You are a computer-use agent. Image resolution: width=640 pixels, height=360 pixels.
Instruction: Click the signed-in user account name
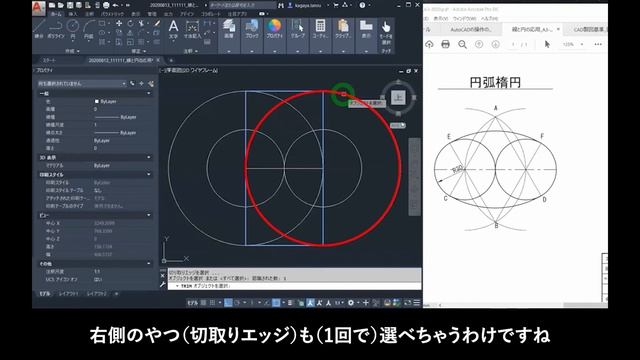308,5
